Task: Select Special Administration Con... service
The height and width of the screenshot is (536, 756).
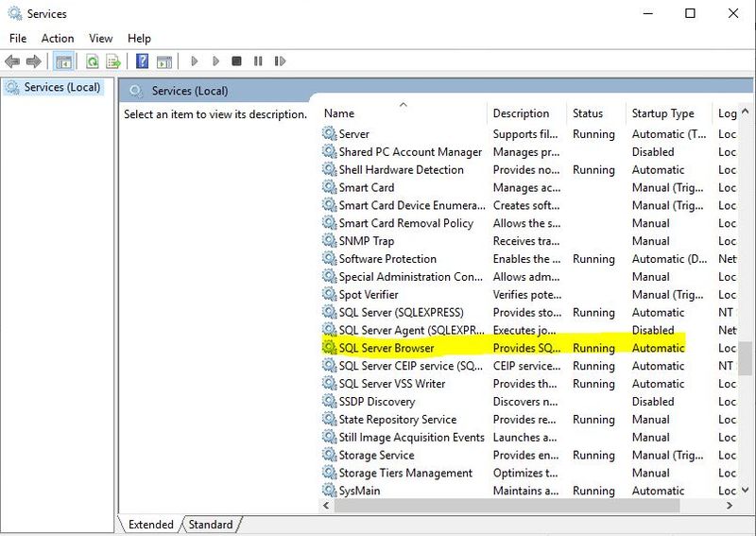Action: [410, 276]
